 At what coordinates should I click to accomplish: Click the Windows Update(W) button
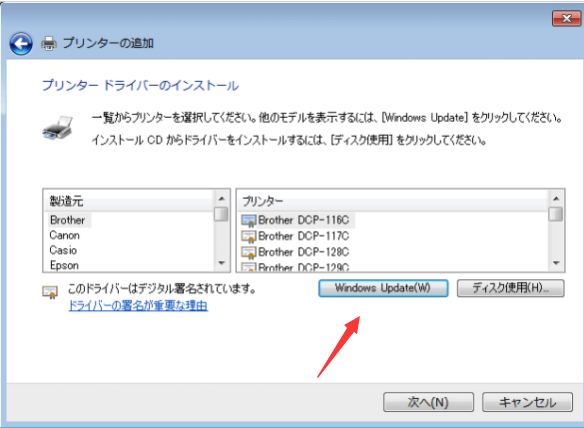tap(383, 288)
